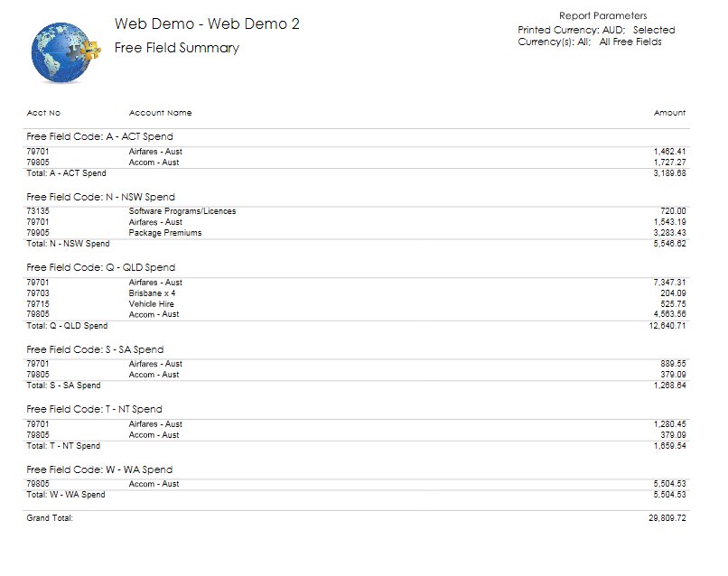Click the 'Total: S - SA Spend' label
The image size is (728, 576).
coord(63,386)
